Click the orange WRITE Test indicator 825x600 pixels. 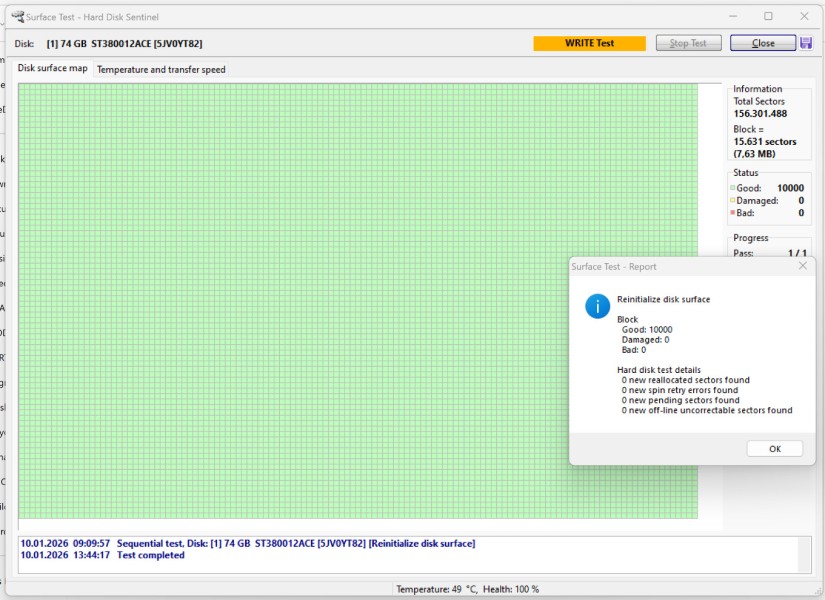pos(589,43)
